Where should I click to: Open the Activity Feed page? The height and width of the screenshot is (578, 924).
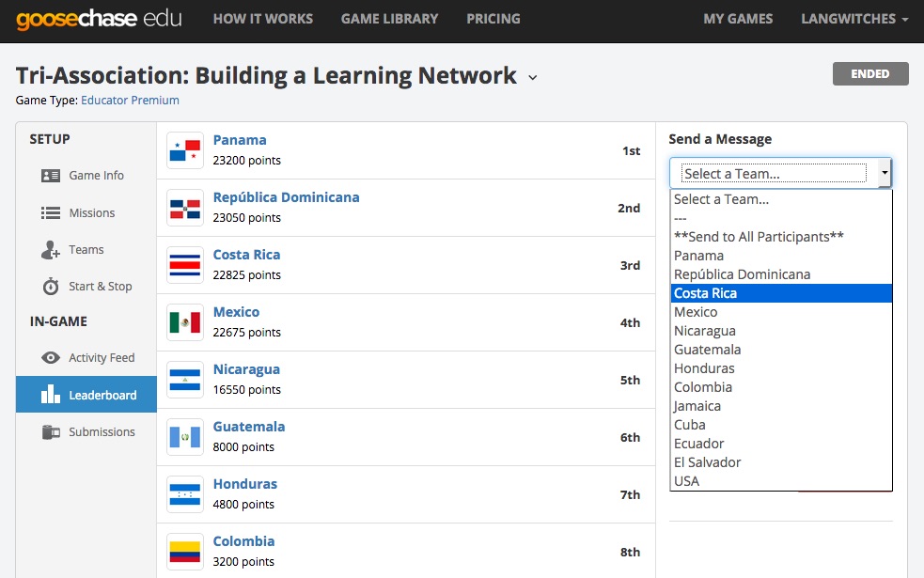(x=86, y=358)
